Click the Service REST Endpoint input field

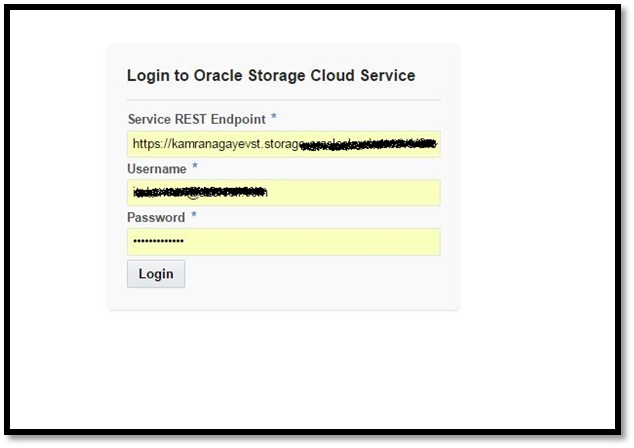click(283, 144)
